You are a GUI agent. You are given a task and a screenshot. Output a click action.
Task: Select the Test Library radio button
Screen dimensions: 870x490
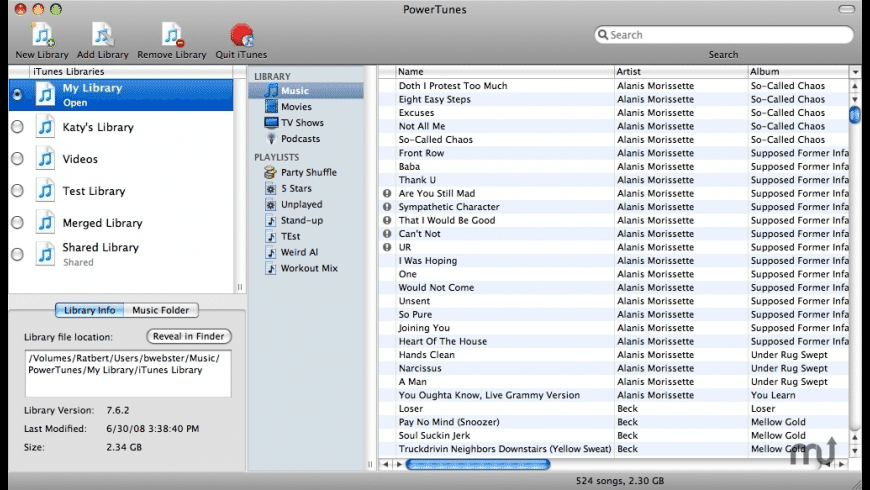pyautogui.click(x=17, y=190)
